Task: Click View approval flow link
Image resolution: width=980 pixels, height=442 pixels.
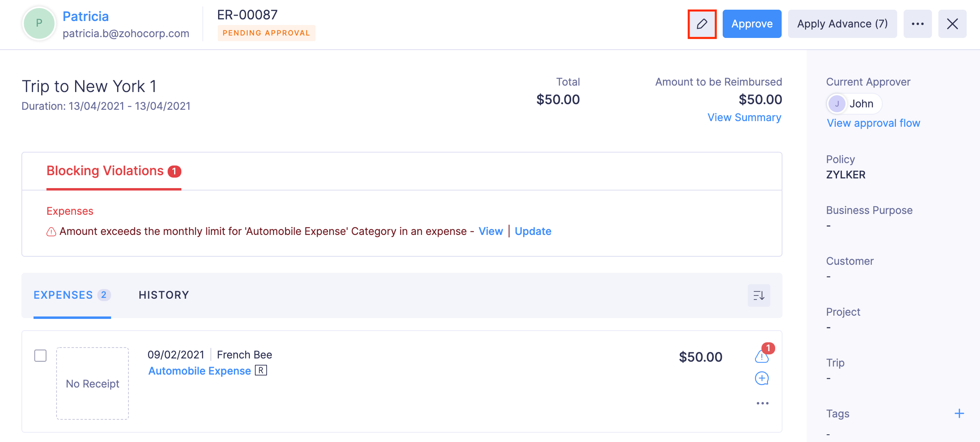Action: tap(873, 123)
